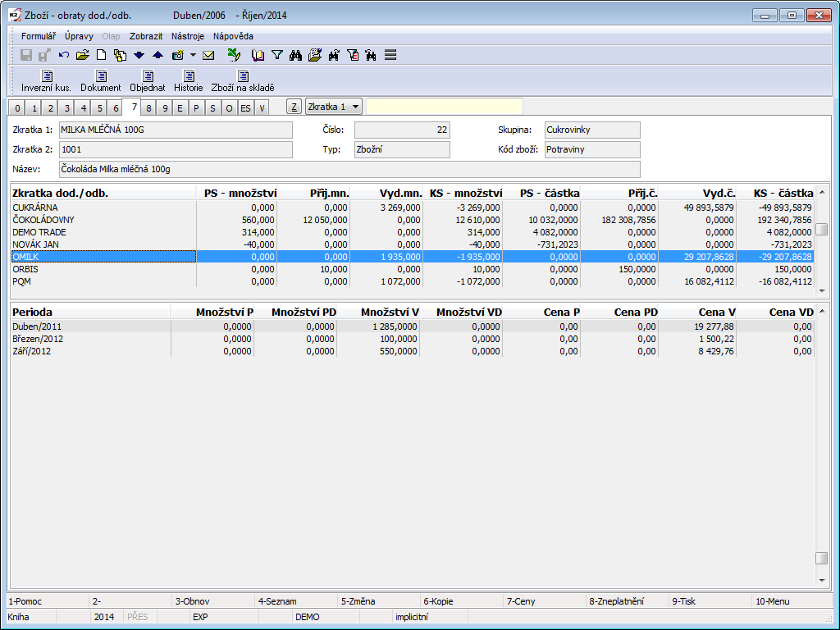840x630 pixels.
Task: Click the envelope mail icon
Action: [x=208, y=55]
